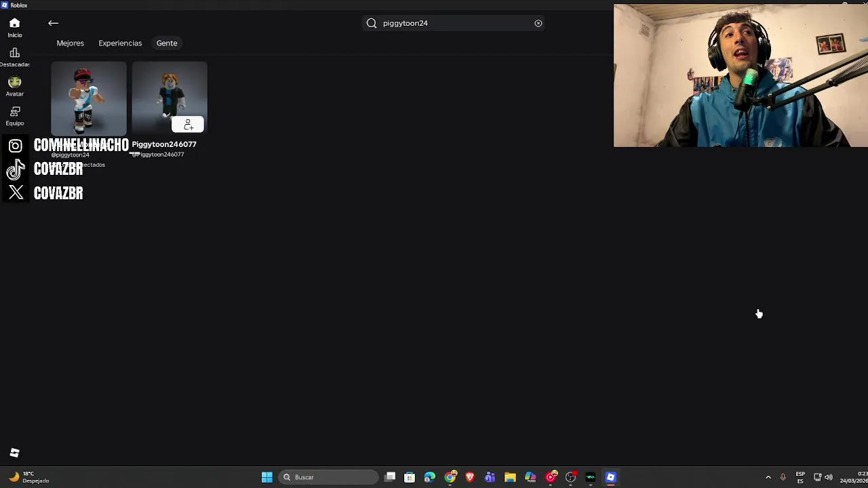Open Microsoft 365 Copilot from the taskbar
This screenshot has height=488, width=868.
[530, 477]
